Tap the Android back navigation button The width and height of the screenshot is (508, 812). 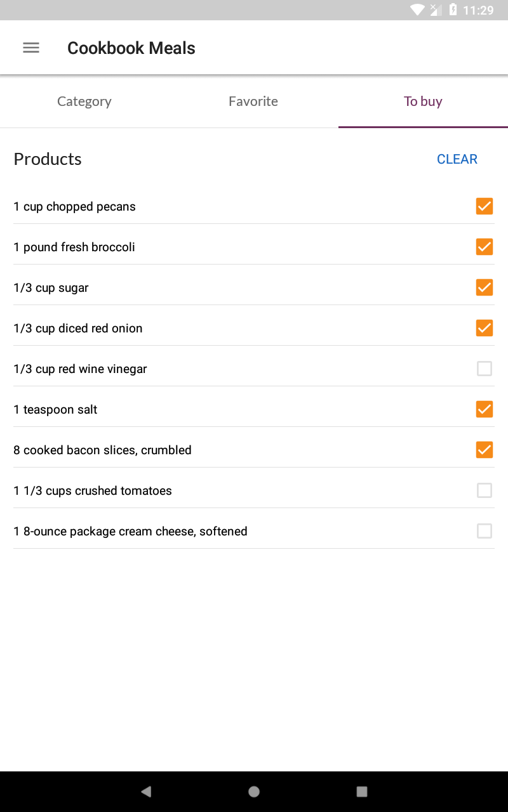point(146,791)
